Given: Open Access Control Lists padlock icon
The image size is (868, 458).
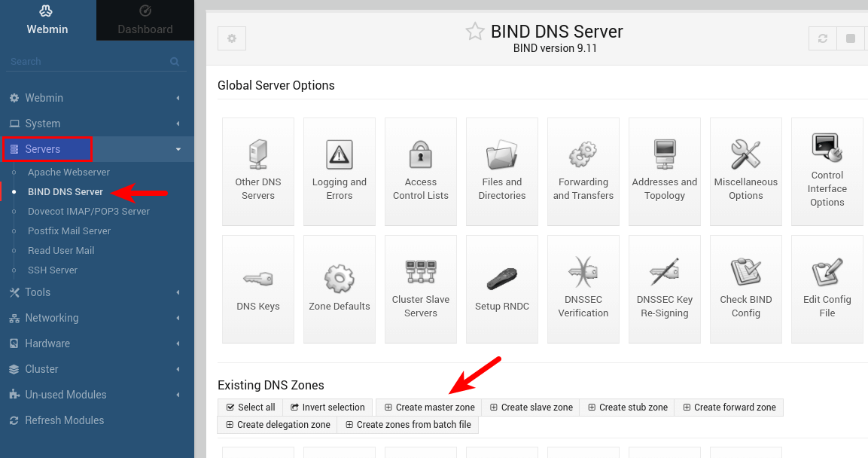Looking at the screenshot, I should (420, 171).
